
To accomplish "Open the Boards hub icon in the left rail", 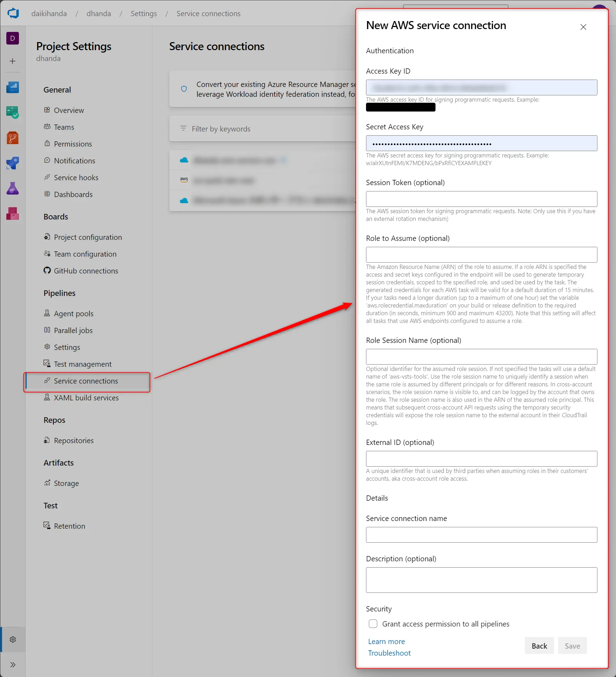I will [x=13, y=113].
